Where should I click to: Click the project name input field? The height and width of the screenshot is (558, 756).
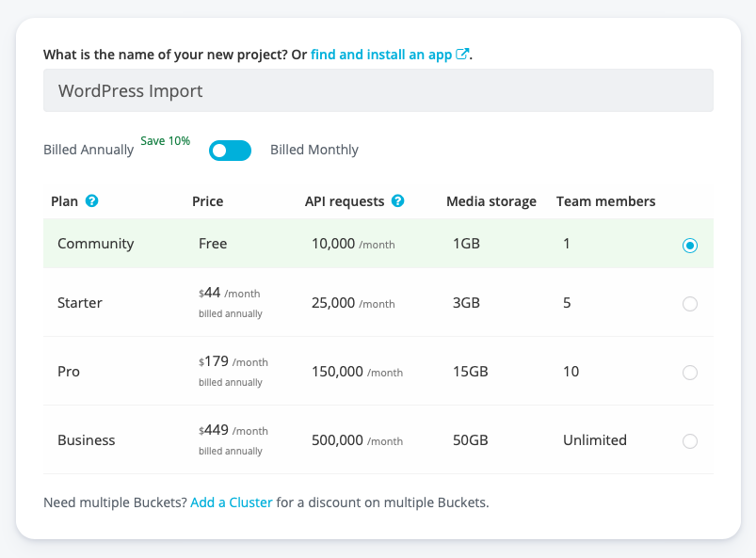point(378,91)
